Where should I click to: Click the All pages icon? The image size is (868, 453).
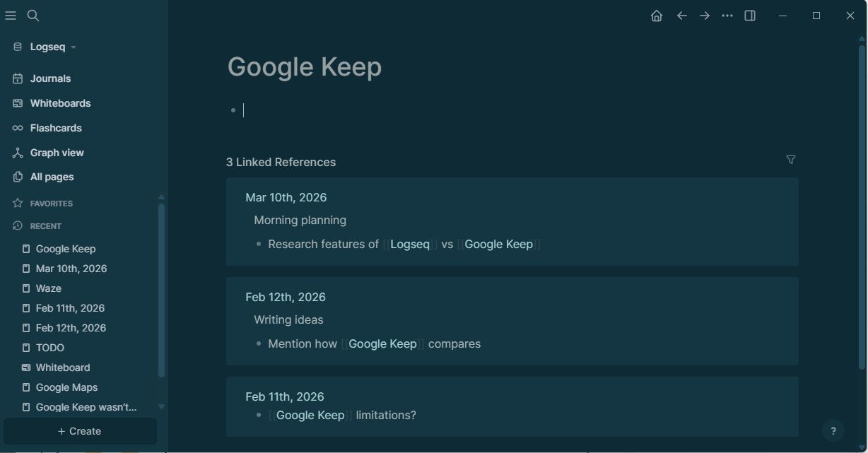(18, 177)
